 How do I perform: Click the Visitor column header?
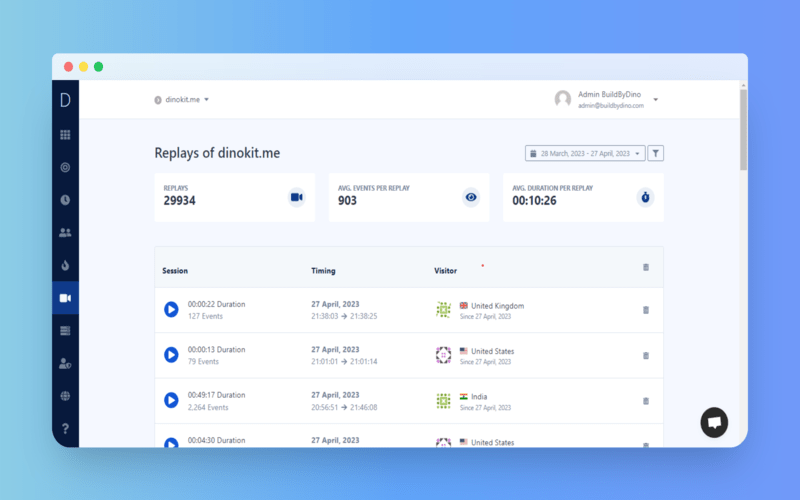pos(445,271)
